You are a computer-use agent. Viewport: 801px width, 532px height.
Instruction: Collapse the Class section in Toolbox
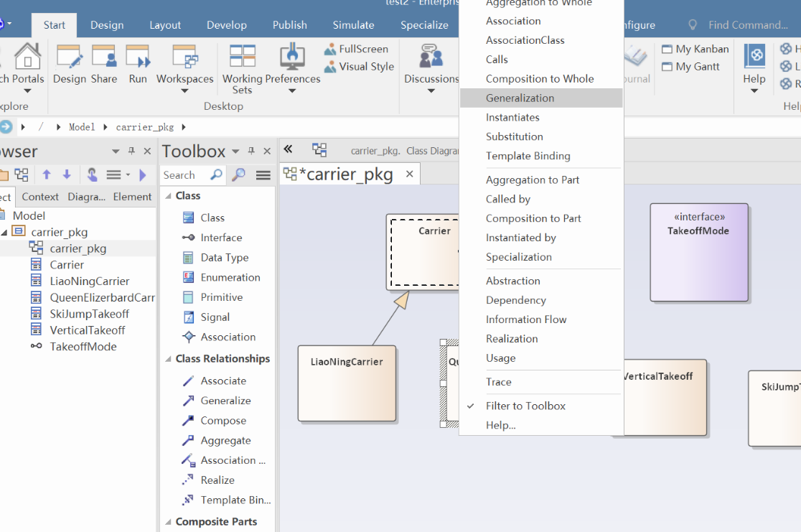[x=168, y=196]
